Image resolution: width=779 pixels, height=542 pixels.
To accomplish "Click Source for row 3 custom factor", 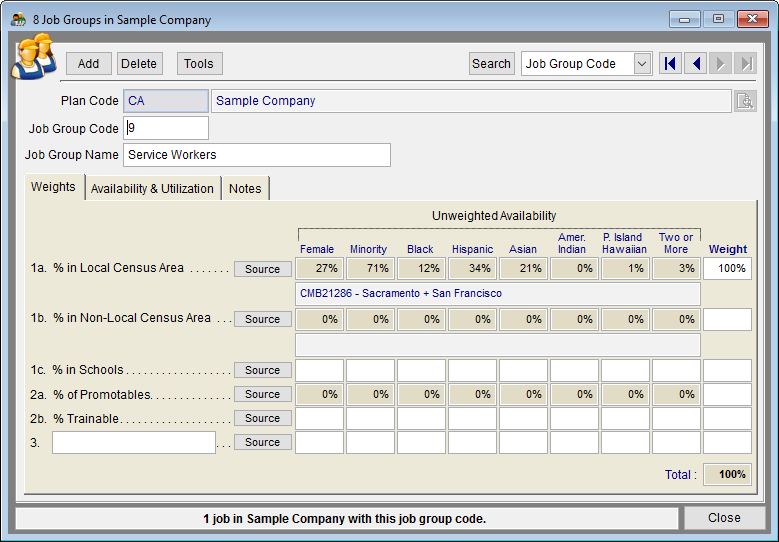I will tap(263, 442).
